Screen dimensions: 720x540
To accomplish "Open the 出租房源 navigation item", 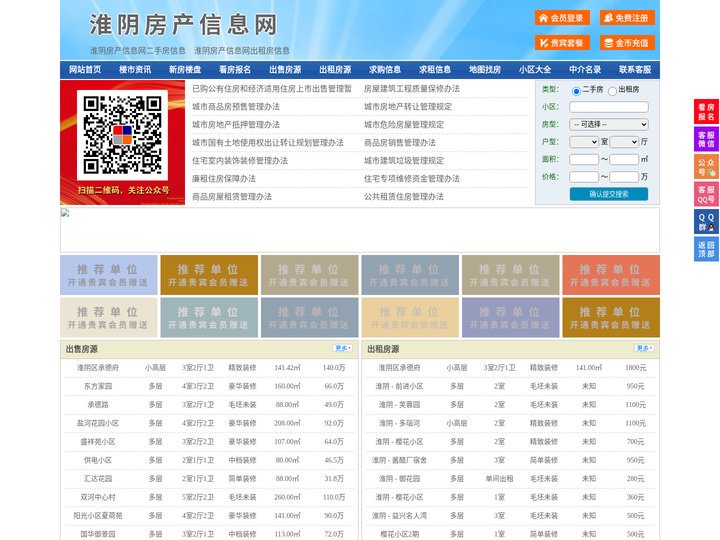I will pyautogui.click(x=335, y=70).
